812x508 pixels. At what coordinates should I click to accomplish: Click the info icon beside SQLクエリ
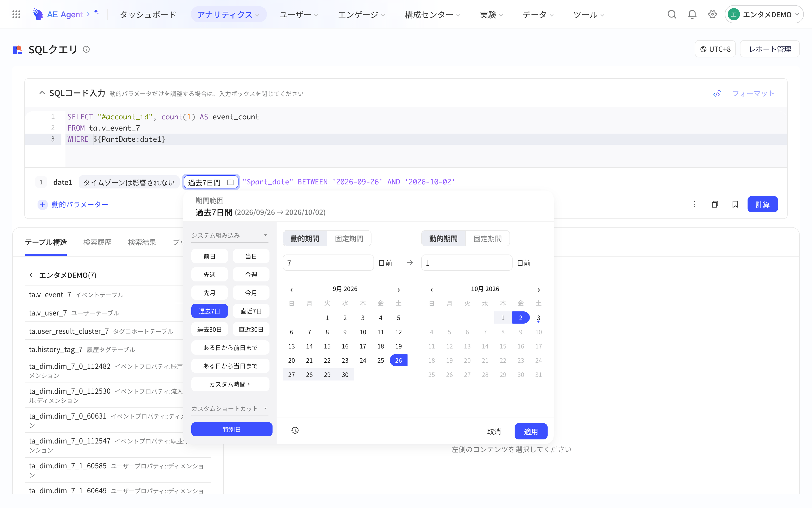pos(86,49)
